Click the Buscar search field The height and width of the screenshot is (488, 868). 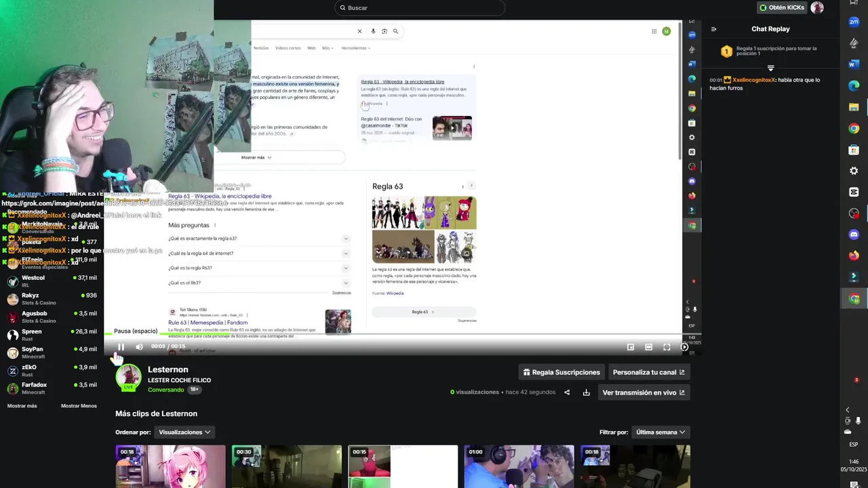[x=420, y=7]
